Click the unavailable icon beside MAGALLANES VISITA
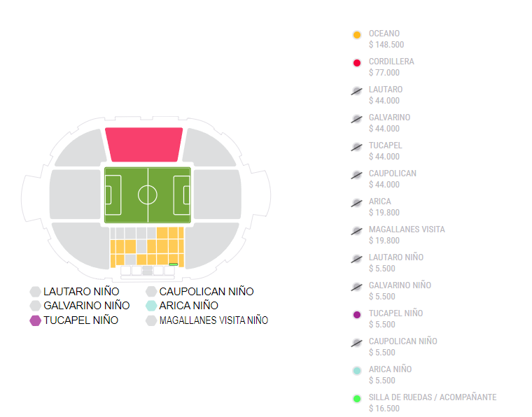The height and width of the screenshot is (417, 532). 357,231
